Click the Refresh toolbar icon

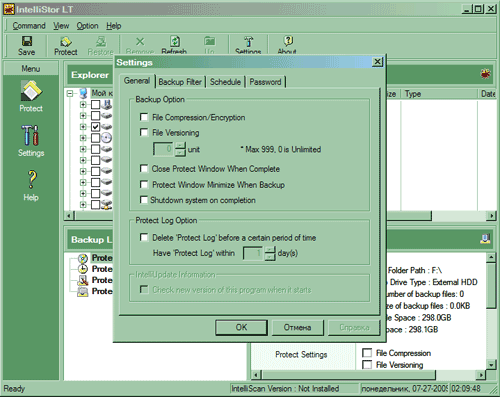pos(174,45)
